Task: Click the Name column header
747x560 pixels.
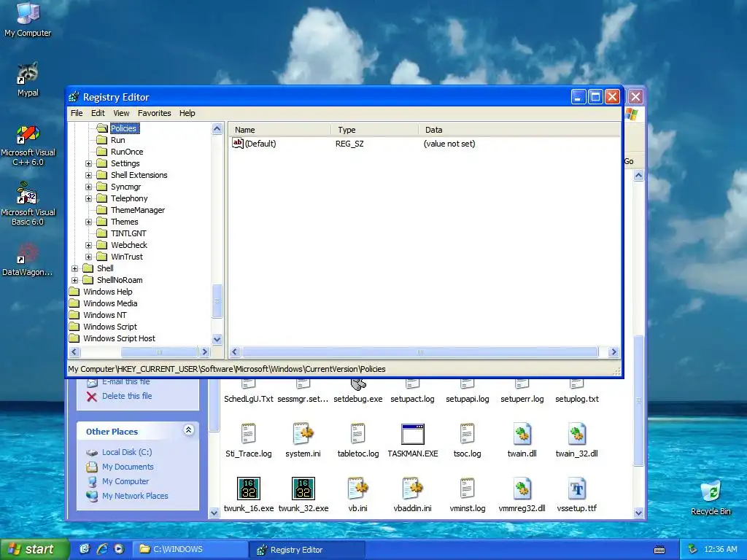Action: tap(279, 130)
